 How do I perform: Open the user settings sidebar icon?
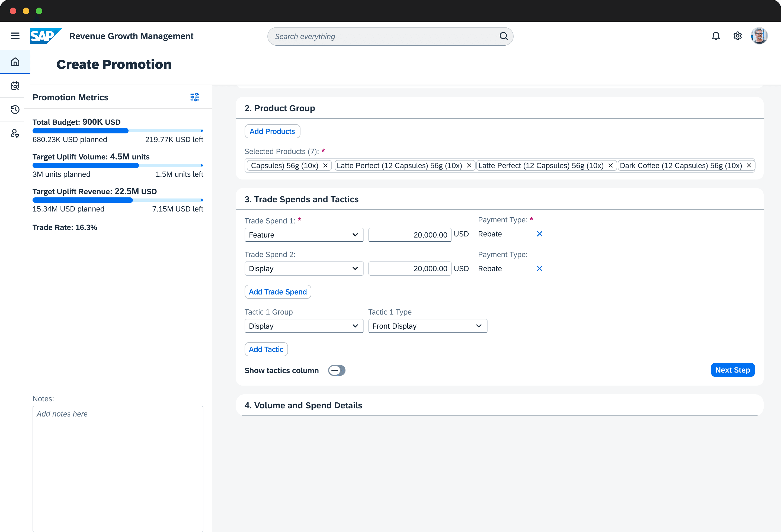click(15, 133)
